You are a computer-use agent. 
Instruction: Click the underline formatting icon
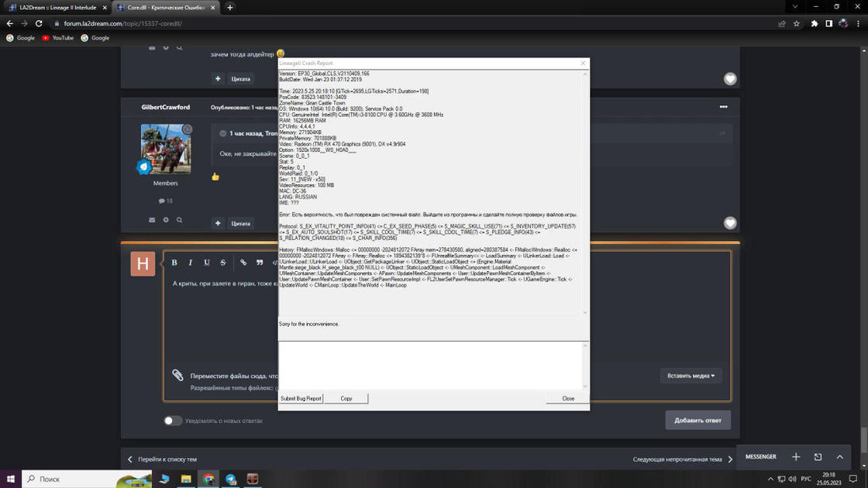[207, 263]
